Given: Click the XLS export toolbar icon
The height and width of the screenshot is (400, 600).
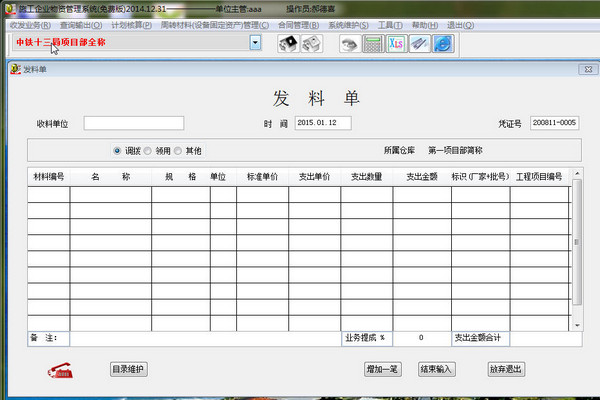Looking at the screenshot, I should pyautogui.click(x=396, y=44).
